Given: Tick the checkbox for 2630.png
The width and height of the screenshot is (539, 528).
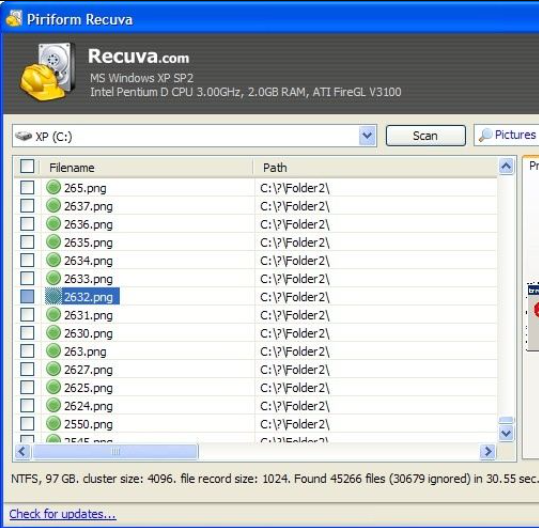Looking at the screenshot, I should [x=27, y=333].
